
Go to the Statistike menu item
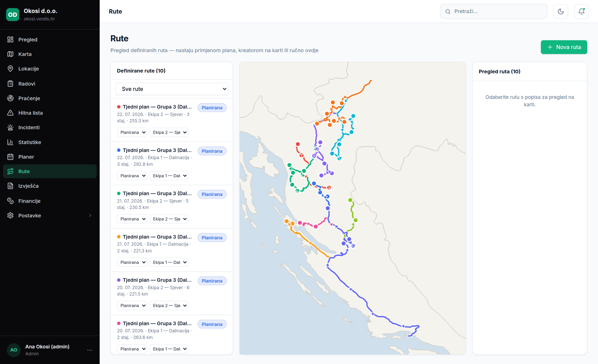click(50, 142)
